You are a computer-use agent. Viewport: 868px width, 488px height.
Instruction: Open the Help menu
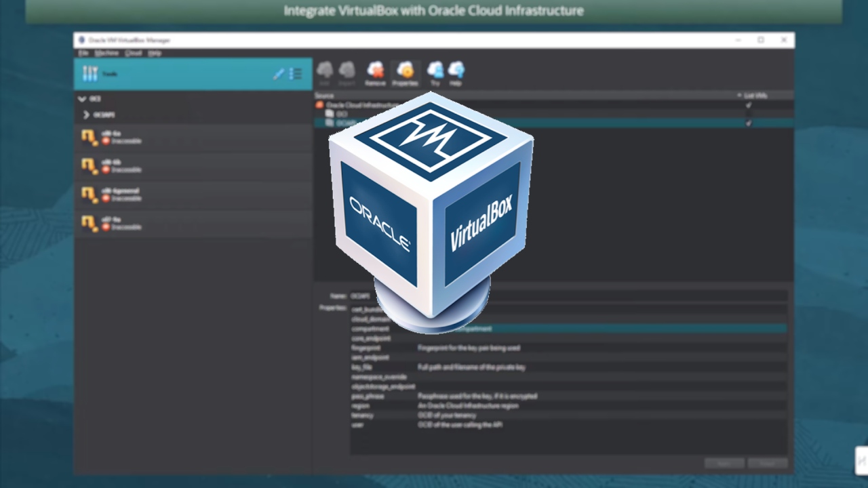point(155,53)
